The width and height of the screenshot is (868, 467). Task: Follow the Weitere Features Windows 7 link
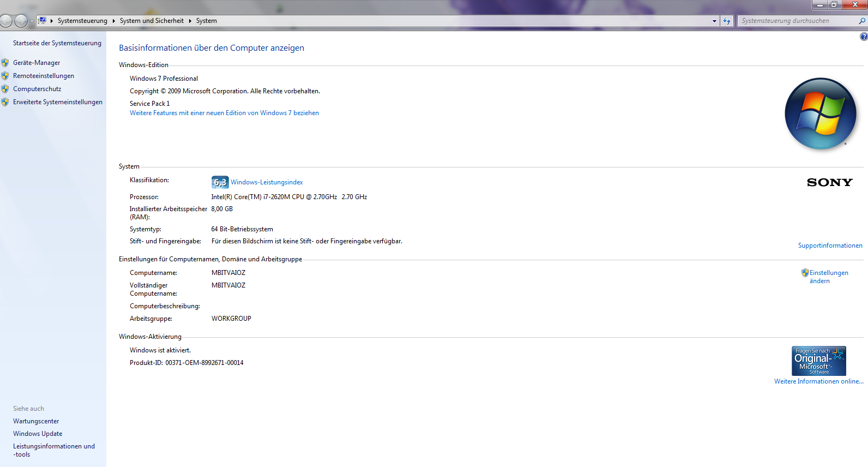click(x=224, y=113)
